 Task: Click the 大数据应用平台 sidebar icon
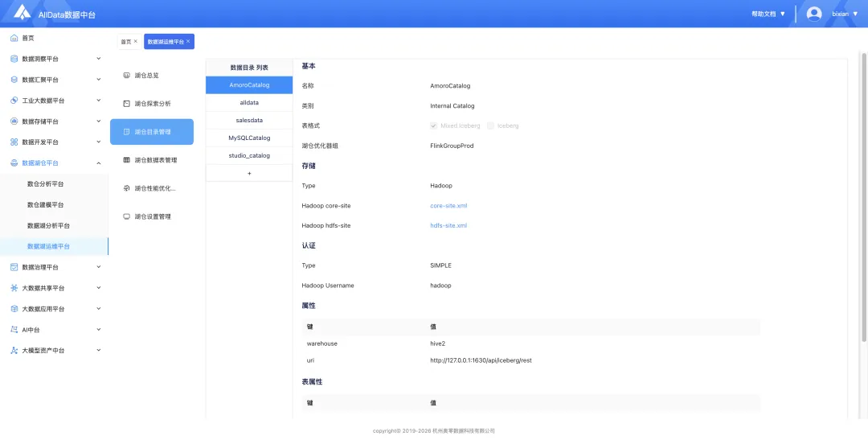click(x=14, y=309)
